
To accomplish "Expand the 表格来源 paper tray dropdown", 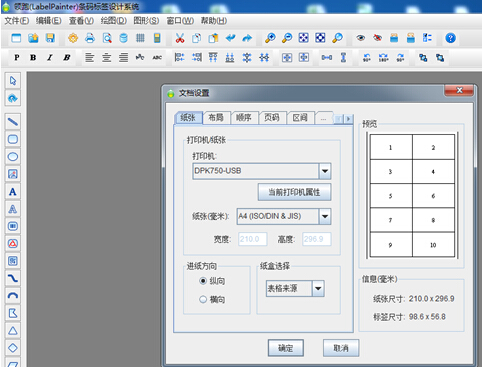I will pyautogui.click(x=318, y=289).
